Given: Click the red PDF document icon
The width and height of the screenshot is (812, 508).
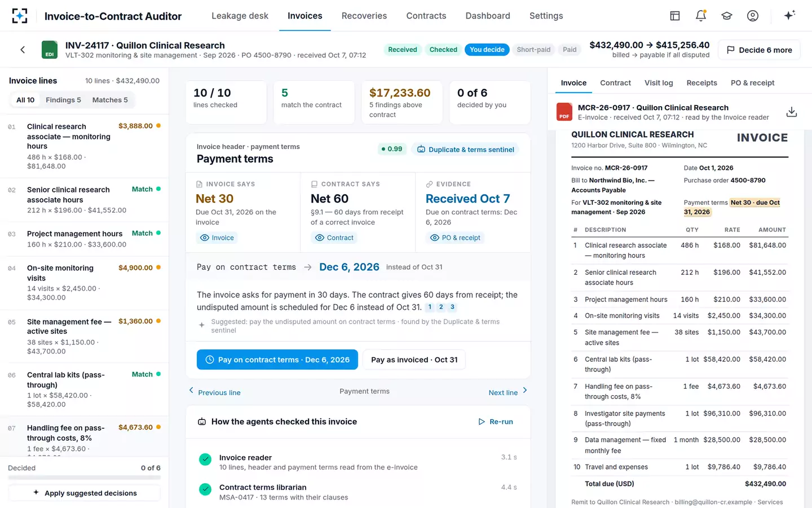Looking at the screenshot, I should (564, 112).
